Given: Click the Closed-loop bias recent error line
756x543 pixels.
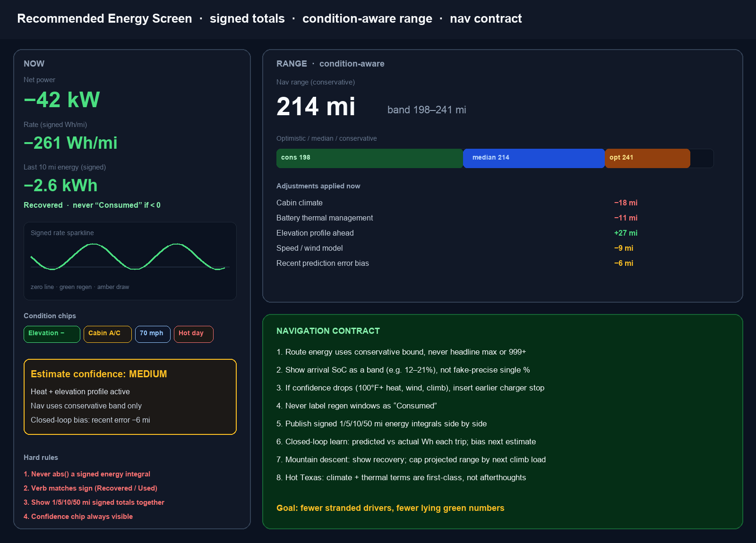Looking at the screenshot, I should click(x=90, y=420).
